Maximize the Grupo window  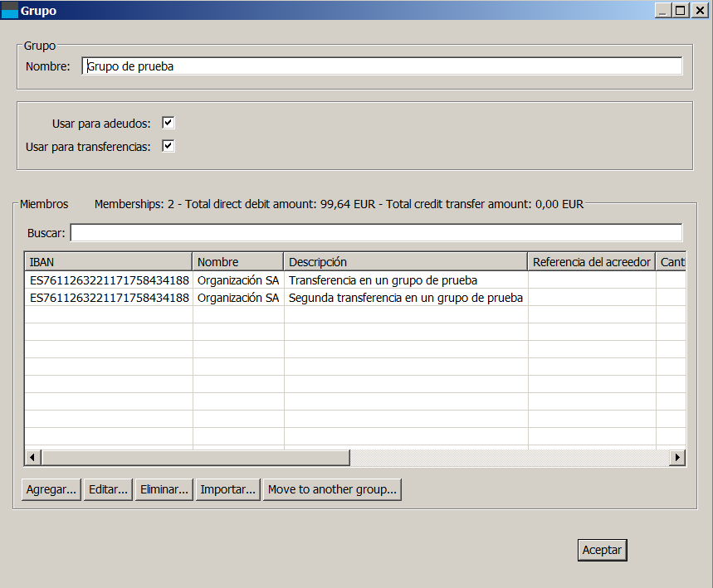(680, 11)
